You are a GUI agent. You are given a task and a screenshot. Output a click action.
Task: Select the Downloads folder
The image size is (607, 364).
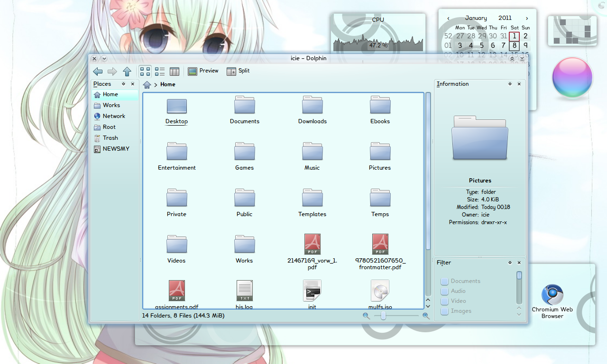(x=313, y=111)
